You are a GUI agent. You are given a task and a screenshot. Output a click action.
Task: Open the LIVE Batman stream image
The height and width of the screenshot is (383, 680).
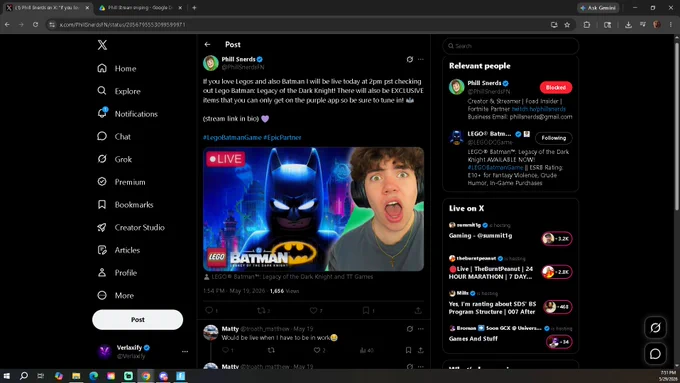pyautogui.click(x=313, y=209)
